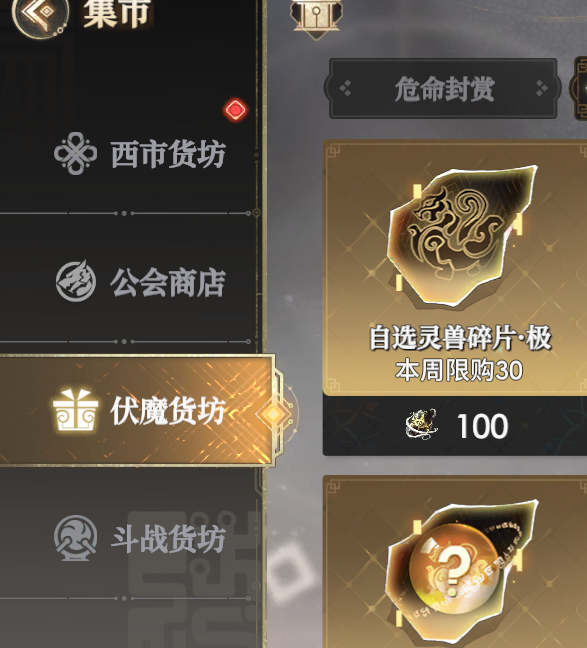Click the back arrow beside 集市
Screen dimensions: 587x648
point(40,15)
